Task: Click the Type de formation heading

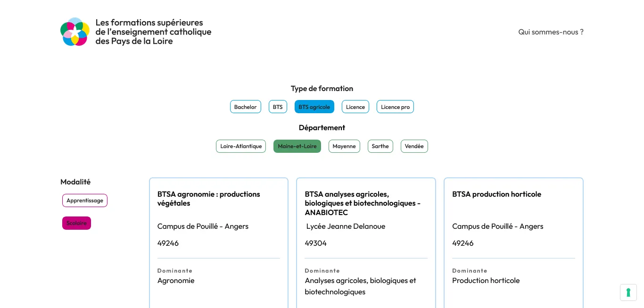Action: [x=322, y=89]
